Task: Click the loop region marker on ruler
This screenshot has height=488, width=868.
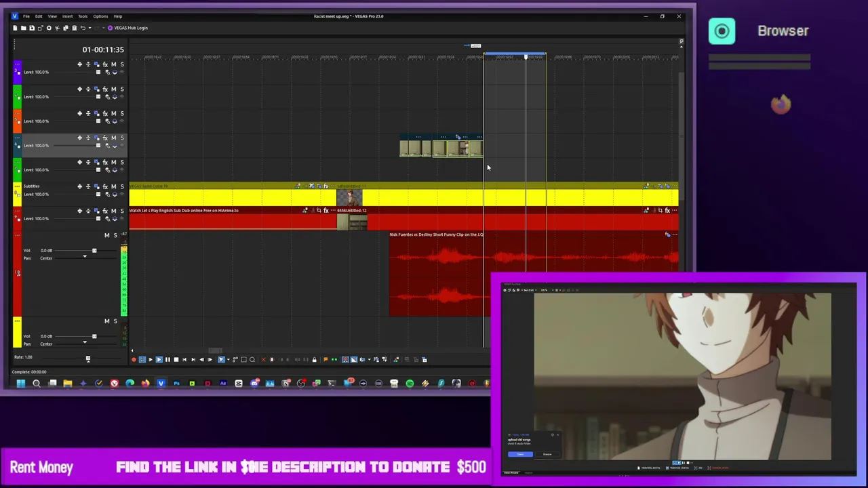Action: 515,54
